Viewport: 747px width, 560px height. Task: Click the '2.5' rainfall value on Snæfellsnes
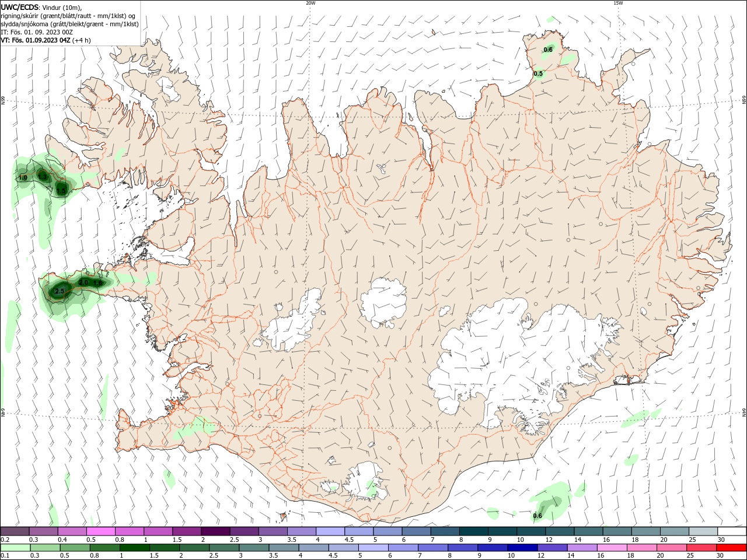(60, 291)
